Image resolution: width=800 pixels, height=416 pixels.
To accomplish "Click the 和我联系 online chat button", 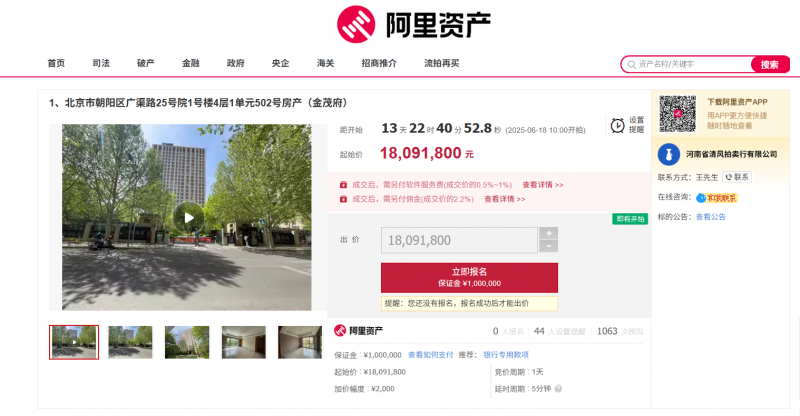I will (x=717, y=198).
